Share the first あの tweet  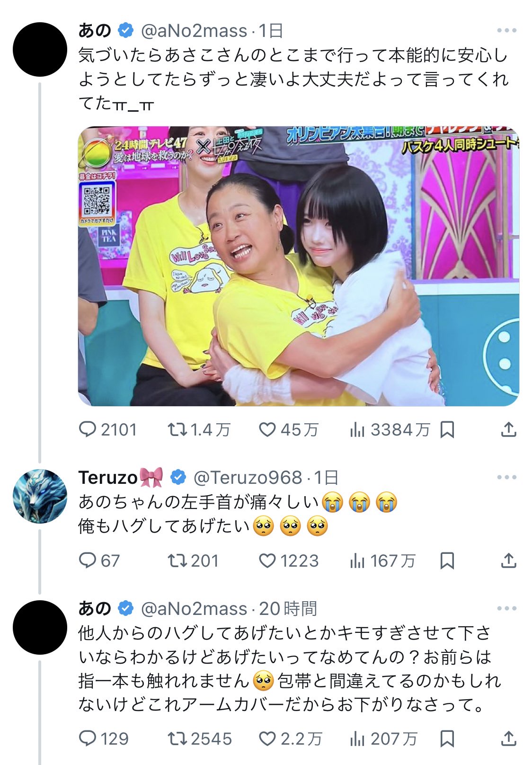click(x=508, y=430)
